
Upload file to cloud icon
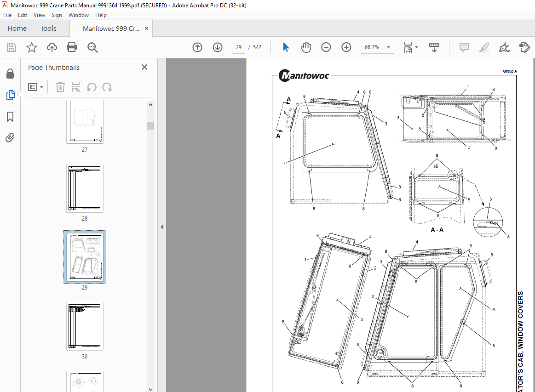point(52,47)
